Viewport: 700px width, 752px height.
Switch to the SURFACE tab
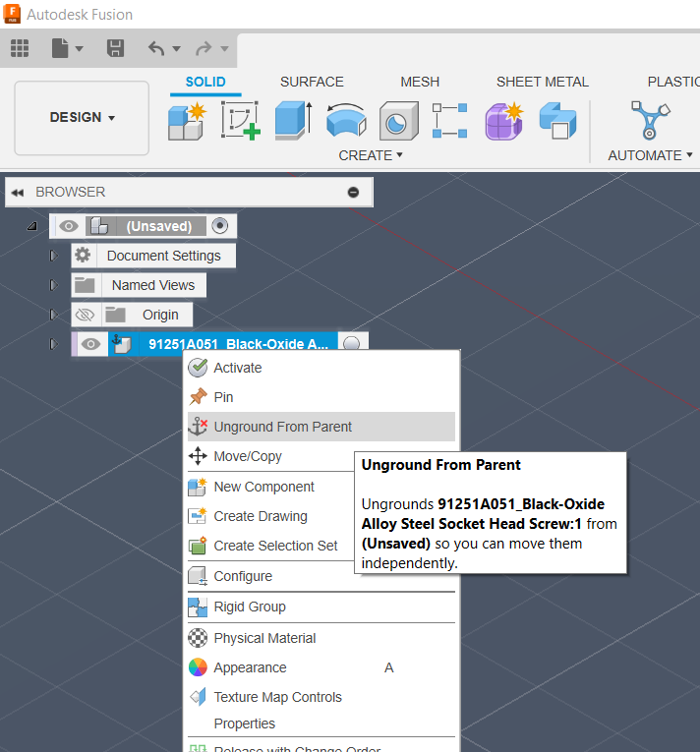click(x=312, y=82)
